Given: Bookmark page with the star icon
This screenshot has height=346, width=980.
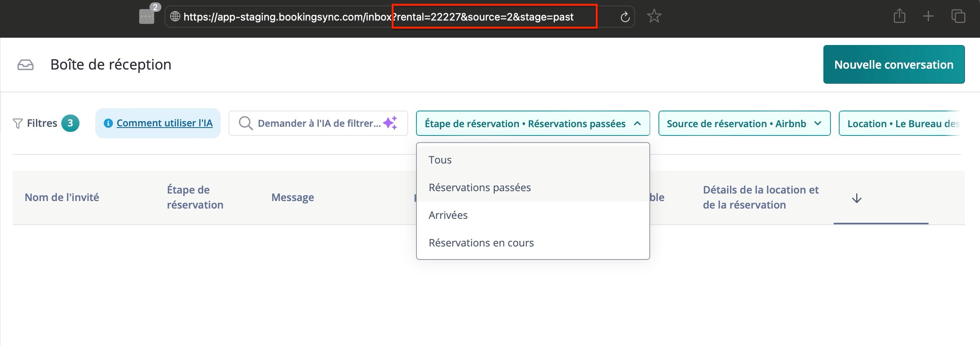Looking at the screenshot, I should click(x=654, y=17).
